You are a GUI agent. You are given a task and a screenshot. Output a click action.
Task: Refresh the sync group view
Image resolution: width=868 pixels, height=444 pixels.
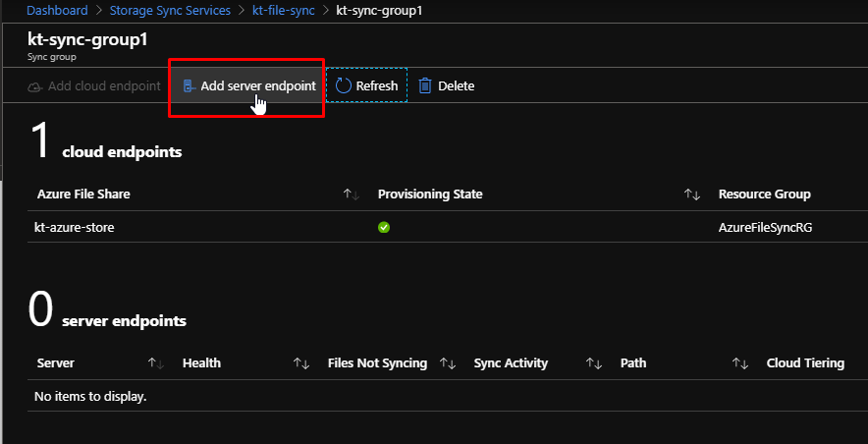tap(366, 85)
